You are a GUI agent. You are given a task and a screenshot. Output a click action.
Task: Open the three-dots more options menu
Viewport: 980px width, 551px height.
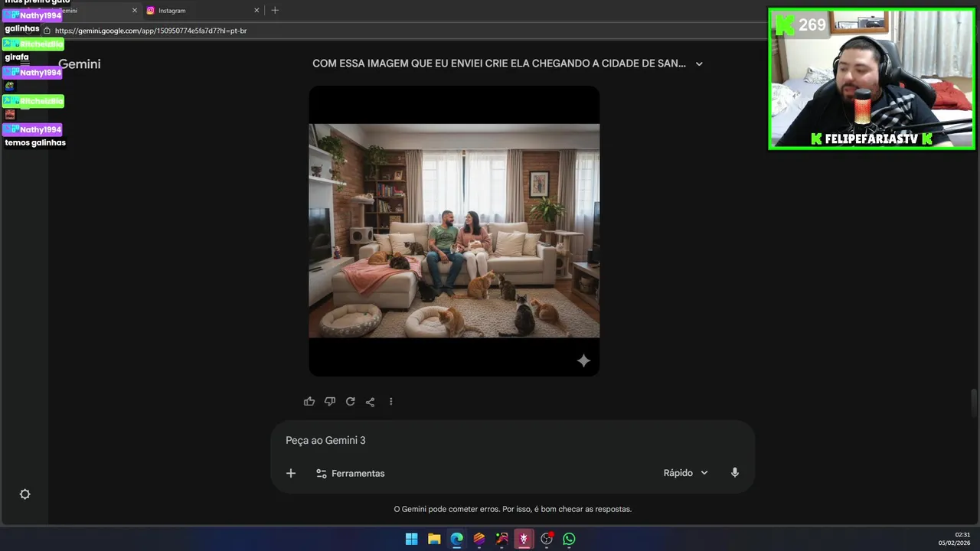390,401
